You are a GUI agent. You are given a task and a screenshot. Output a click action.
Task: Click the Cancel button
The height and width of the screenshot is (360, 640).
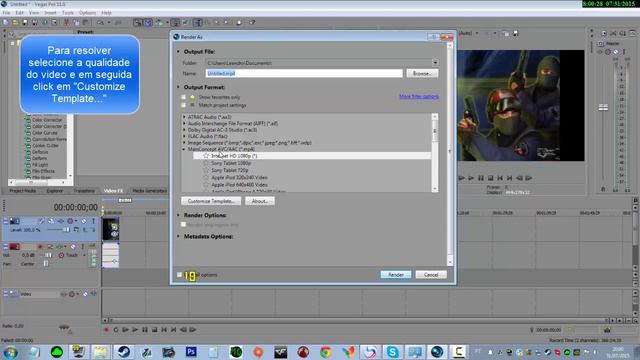point(431,275)
